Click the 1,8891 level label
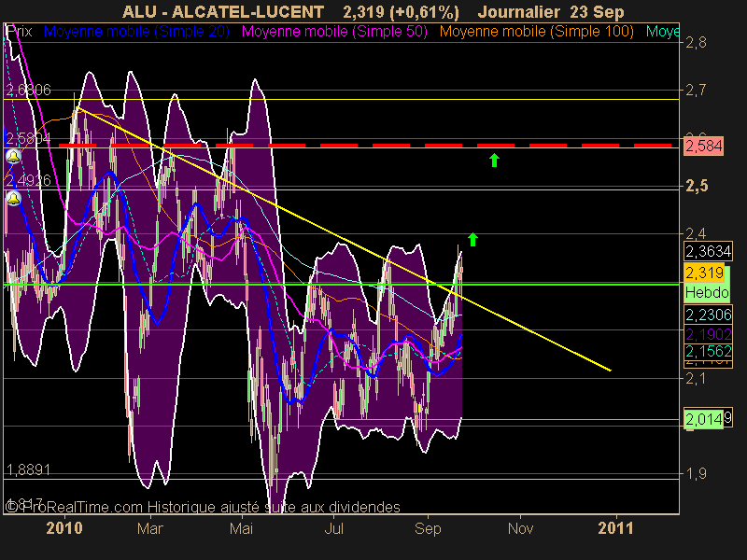Viewport: 747px width, 560px height. (x=29, y=470)
